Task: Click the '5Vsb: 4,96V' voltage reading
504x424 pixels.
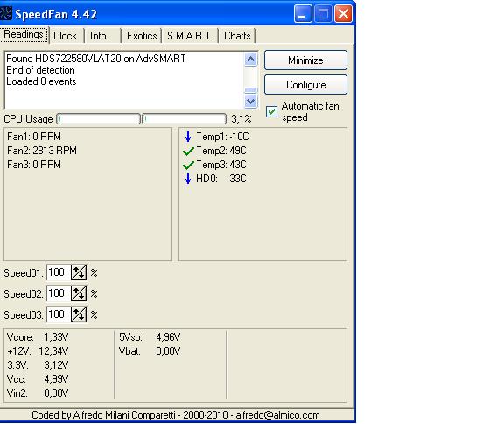Action: click(150, 337)
